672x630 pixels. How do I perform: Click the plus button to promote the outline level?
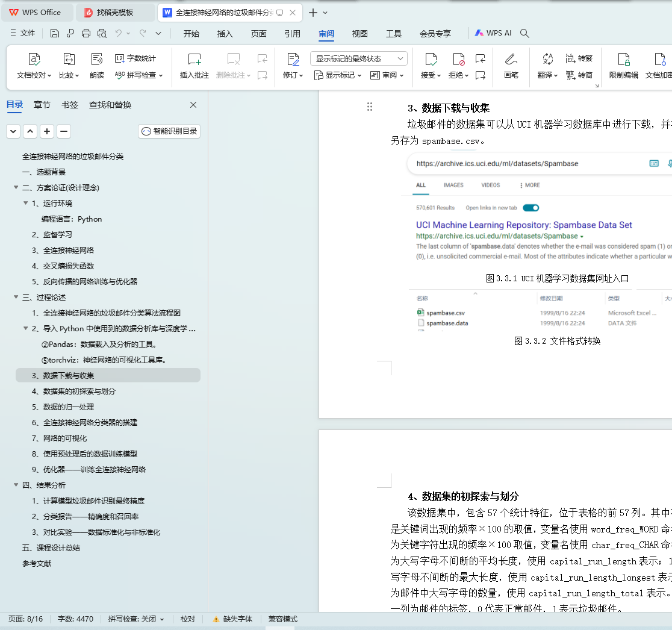click(x=47, y=131)
